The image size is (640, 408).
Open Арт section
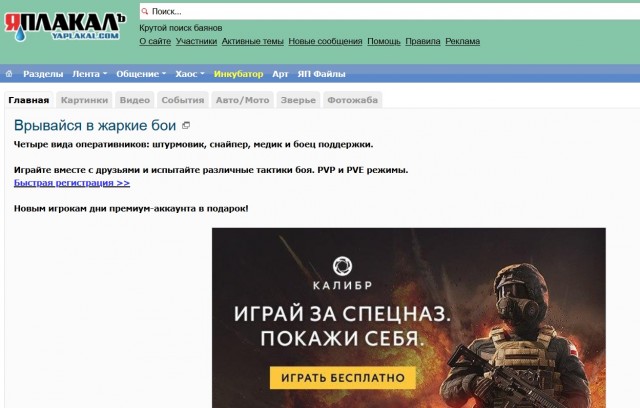click(280, 74)
